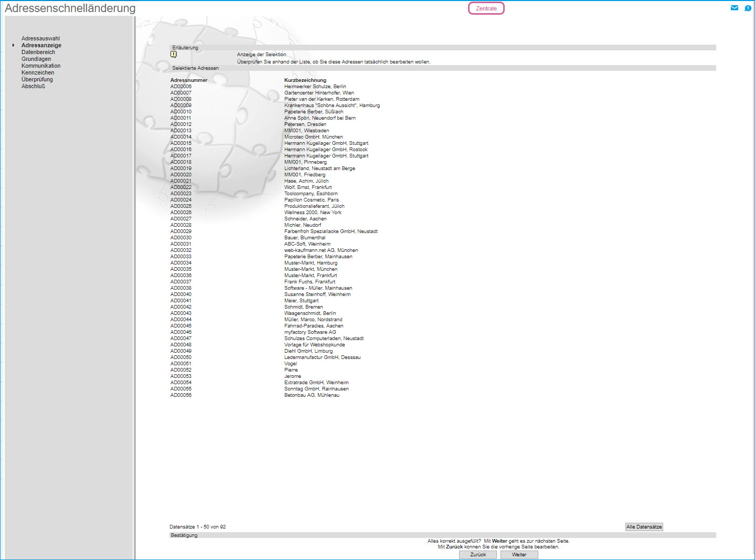Viewport: 755px width, 560px height.
Task: Show all records with Alle Datensätze
Action: click(644, 527)
